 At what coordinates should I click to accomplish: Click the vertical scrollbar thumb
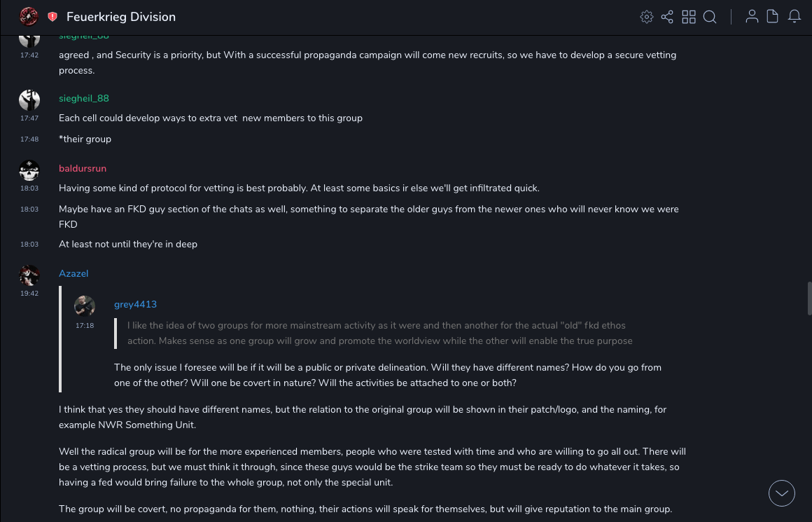click(808, 298)
